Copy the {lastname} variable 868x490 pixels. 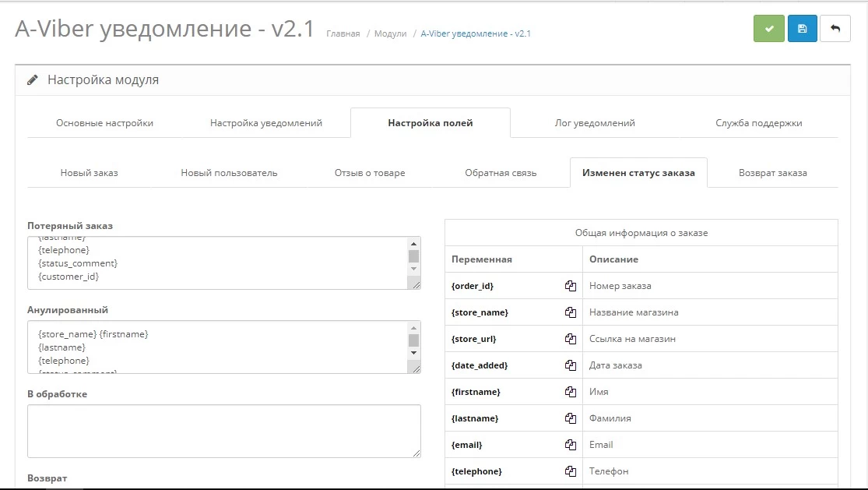coord(570,418)
